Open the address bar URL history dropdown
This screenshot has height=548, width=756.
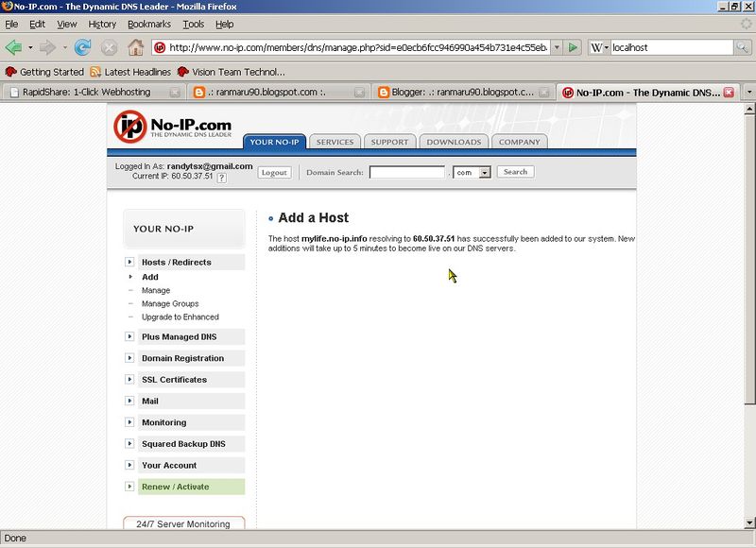(x=557, y=47)
